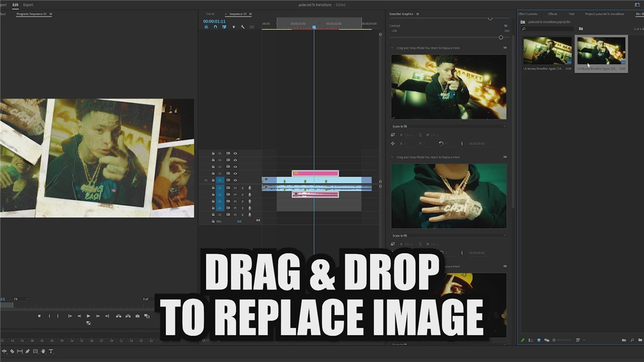Select the Type tool
Screen dimensions: 644x362
pyautogui.click(x=51, y=351)
